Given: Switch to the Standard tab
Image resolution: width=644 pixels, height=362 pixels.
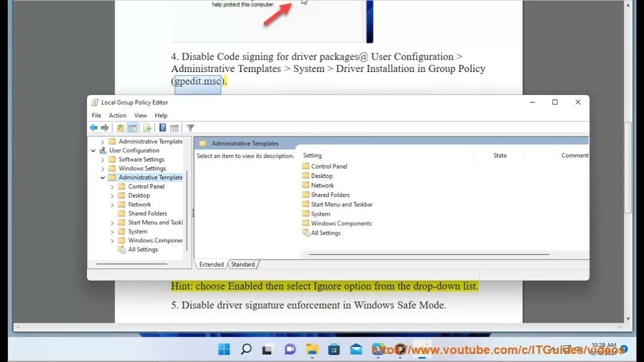Looking at the screenshot, I should coord(243,264).
